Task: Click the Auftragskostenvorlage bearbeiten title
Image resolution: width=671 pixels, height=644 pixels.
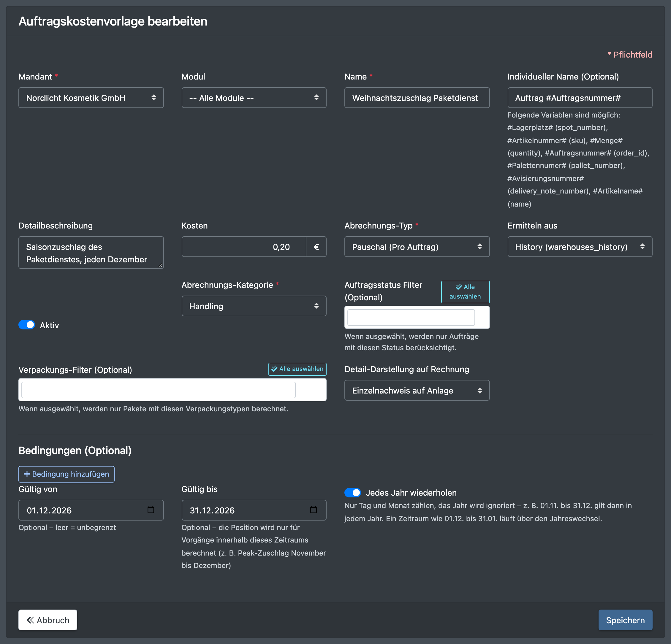Action: (113, 21)
